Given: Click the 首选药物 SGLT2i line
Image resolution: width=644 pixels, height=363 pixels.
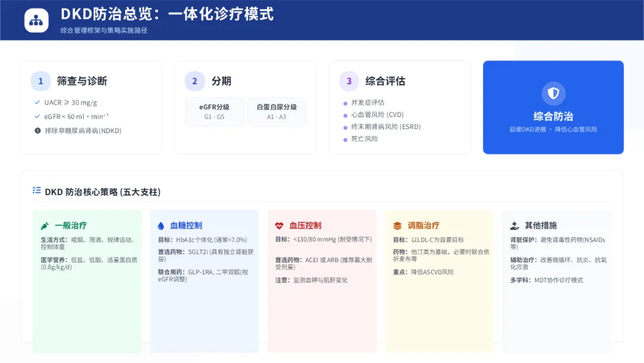Looking at the screenshot, I should click(206, 256).
